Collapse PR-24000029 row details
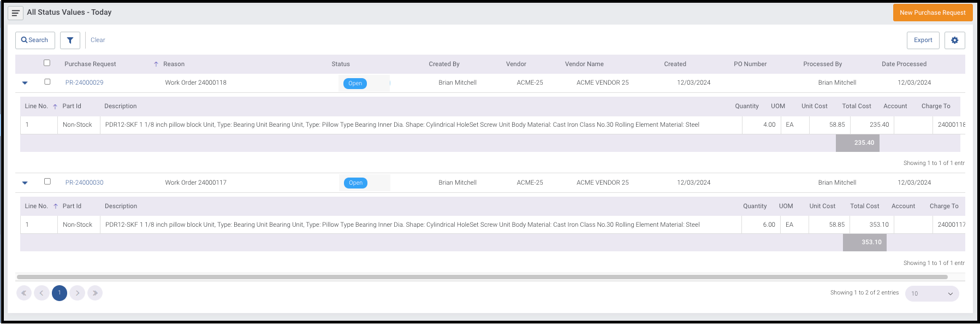This screenshot has height=324, width=980. tap(25, 83)
